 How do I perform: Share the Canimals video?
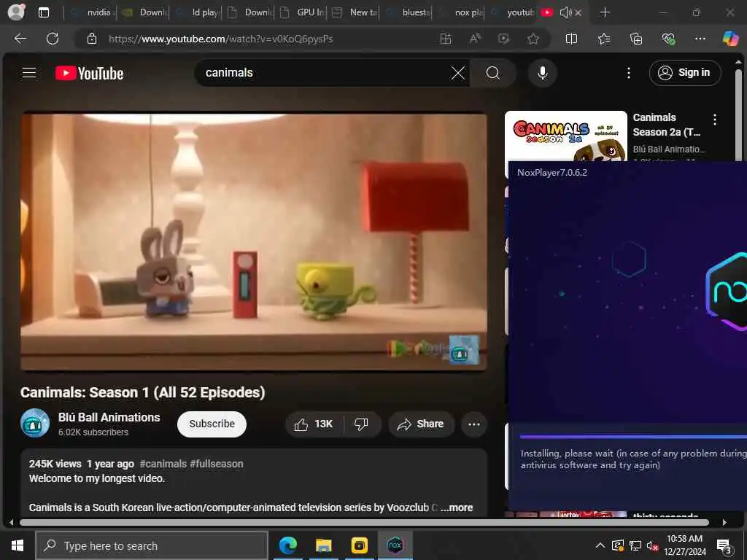click(421, 424)
